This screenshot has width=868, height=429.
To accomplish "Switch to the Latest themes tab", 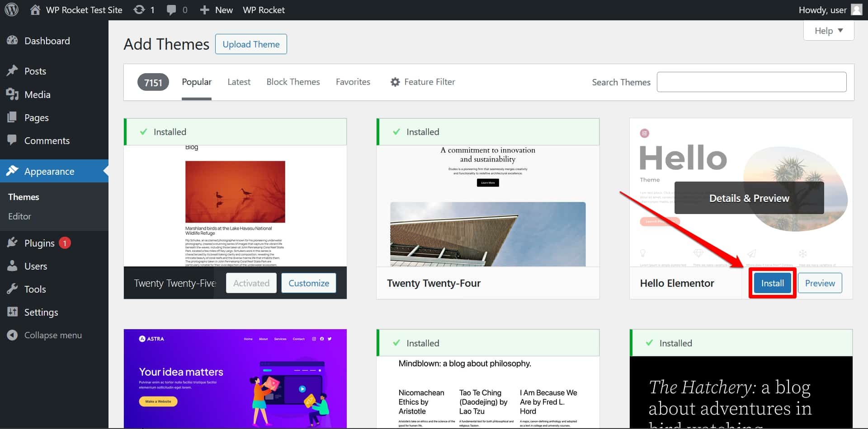I will pyautogui.click(x=239, y=82).
